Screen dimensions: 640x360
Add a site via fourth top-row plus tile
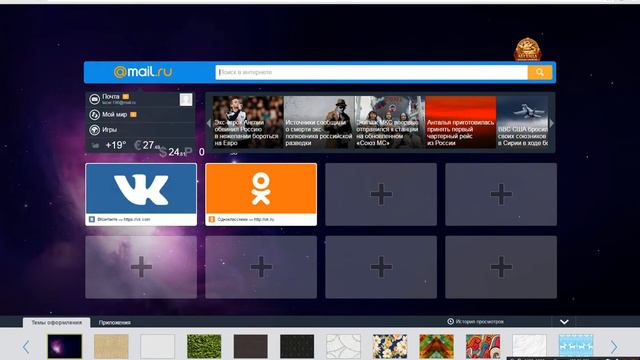[x=501, y=194]
